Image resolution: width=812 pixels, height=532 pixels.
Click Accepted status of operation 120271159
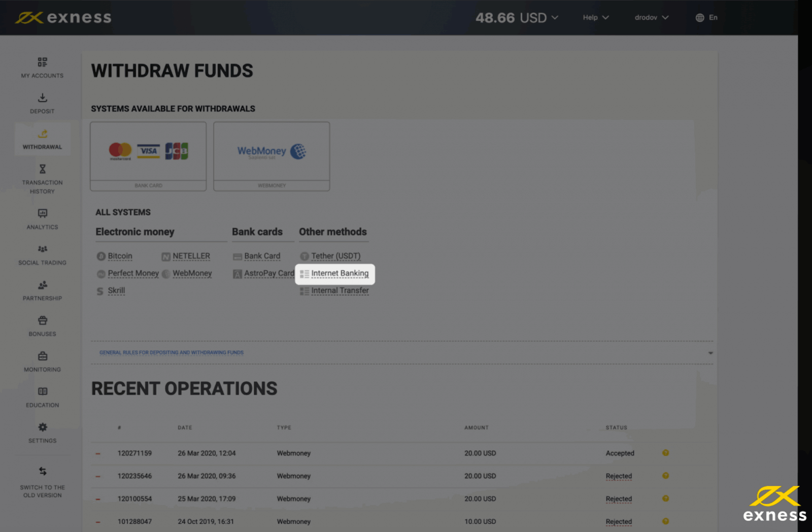pos(620,453)
